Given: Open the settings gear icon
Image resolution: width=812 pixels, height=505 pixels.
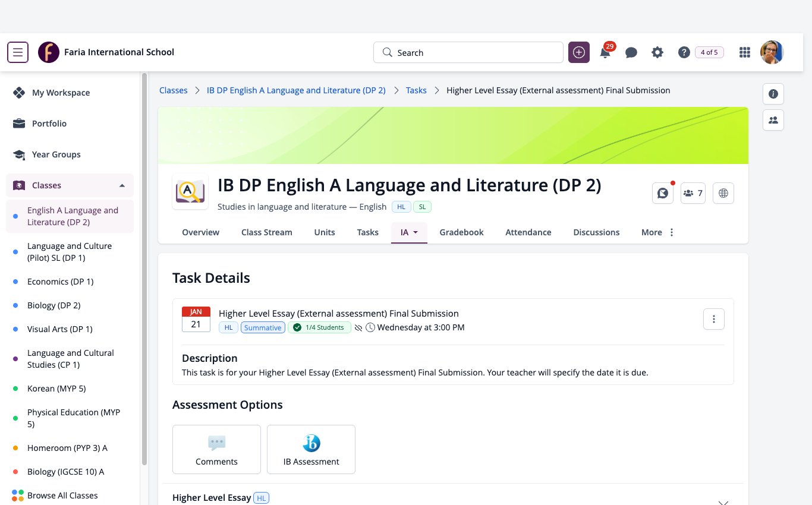Looking at the screenshot, I should coord(657,52).
